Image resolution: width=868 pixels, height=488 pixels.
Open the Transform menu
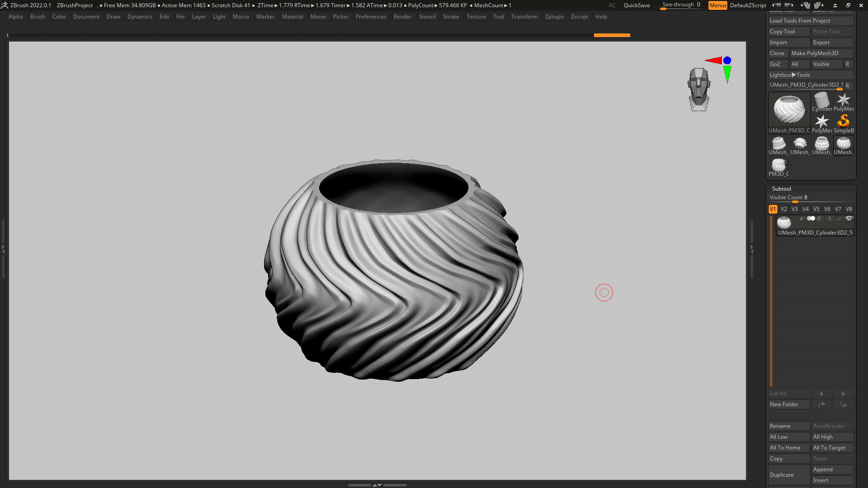[x=524, y=17]
